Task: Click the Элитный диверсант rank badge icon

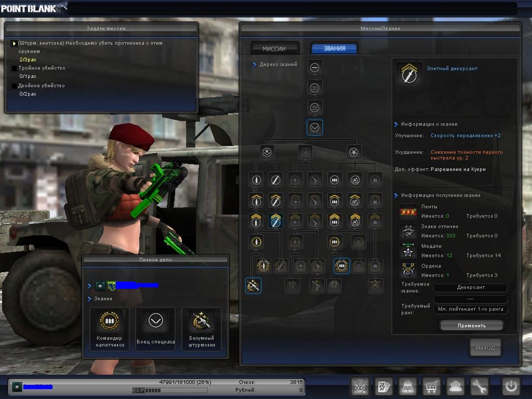Action: click(x=409, y=73)
